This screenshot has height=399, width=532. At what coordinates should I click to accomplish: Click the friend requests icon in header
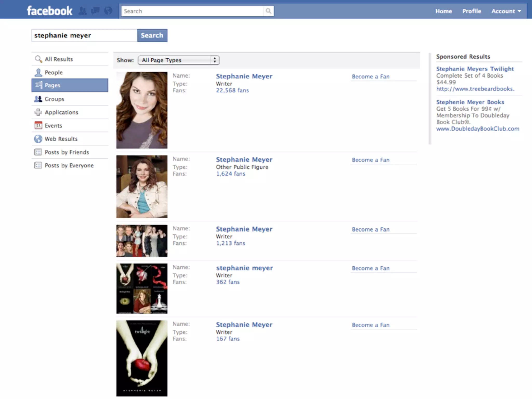[x=83, y=11]
